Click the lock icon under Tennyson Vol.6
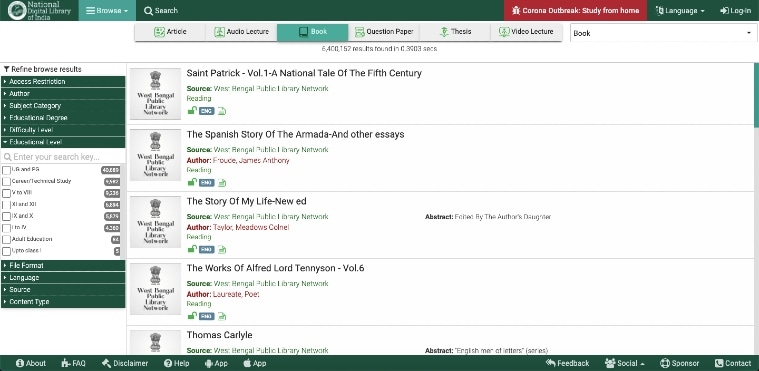 coord(192,316)
